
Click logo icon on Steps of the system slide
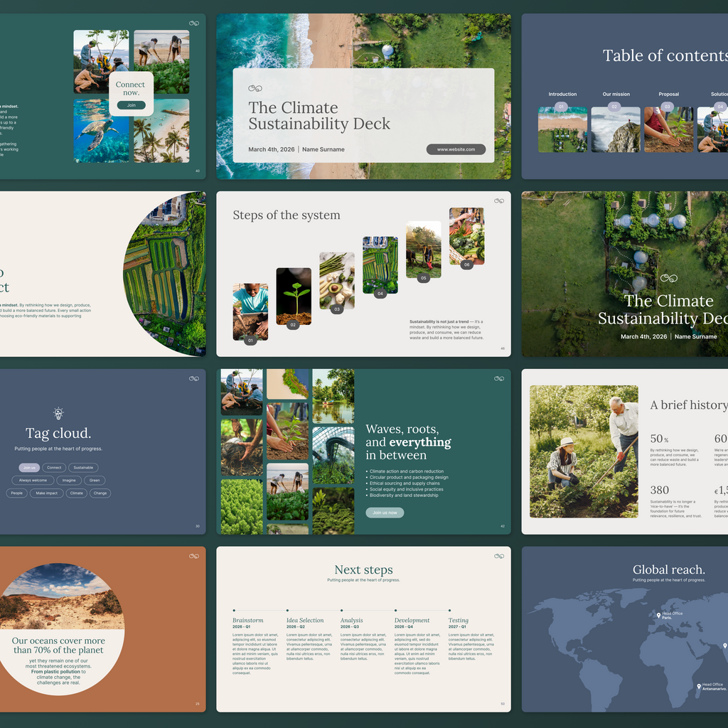[x=498, y=201]
